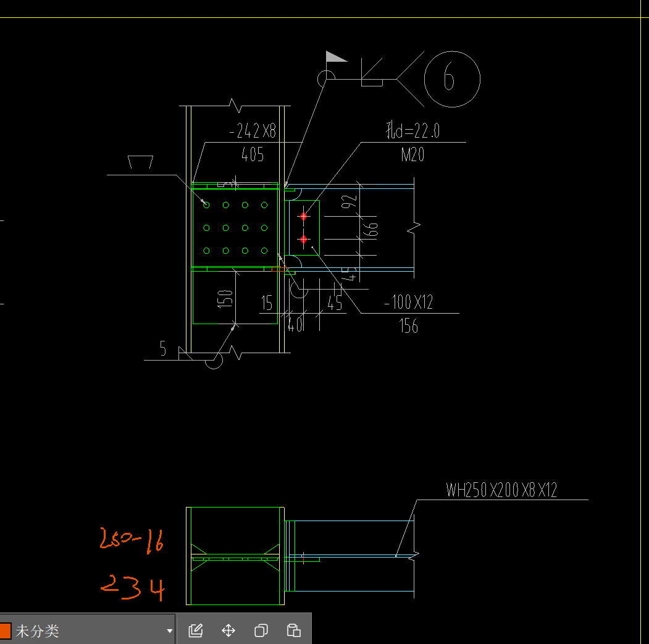
Task: Click the WH250X200X8X12 beam label
Action: [x=501, y=490]
